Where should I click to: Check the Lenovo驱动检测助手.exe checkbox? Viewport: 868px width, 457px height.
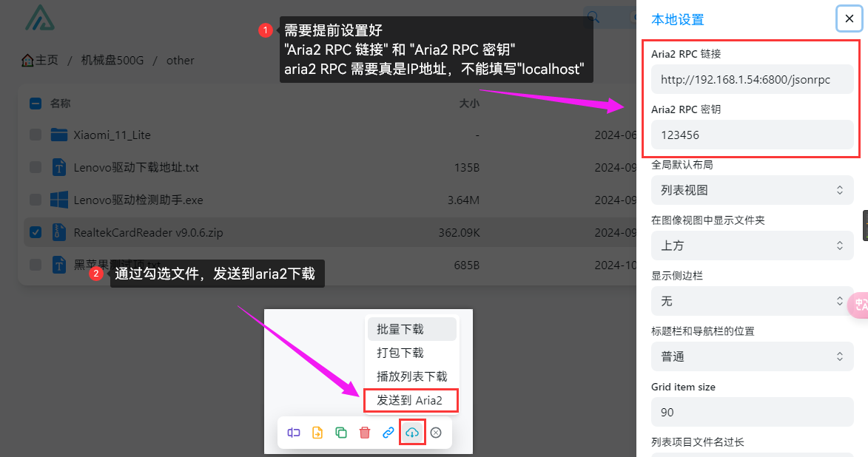click(36, 200)
